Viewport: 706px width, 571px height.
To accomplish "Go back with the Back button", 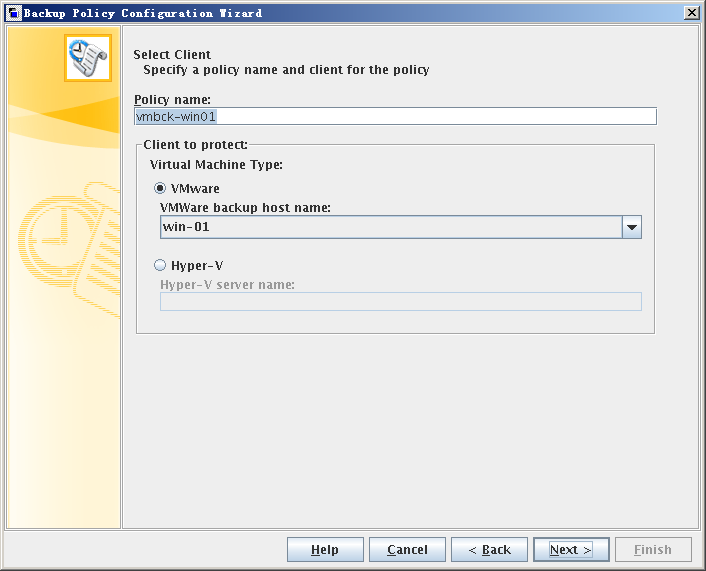I will 489,549.
